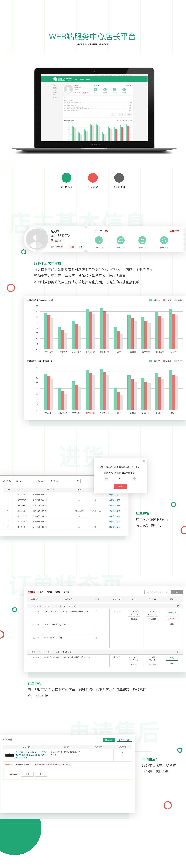Click the 待配送 shopping bag icon
The image size is (186, 868).
[142, 240]
